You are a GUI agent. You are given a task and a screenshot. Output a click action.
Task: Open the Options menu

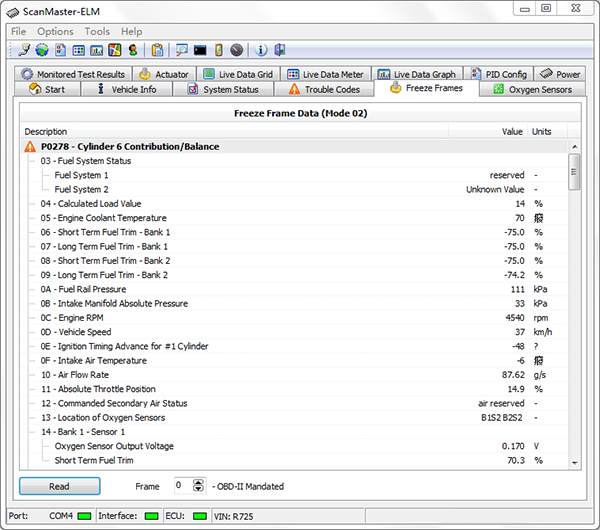pyautogui.click(x=55, y=31)
